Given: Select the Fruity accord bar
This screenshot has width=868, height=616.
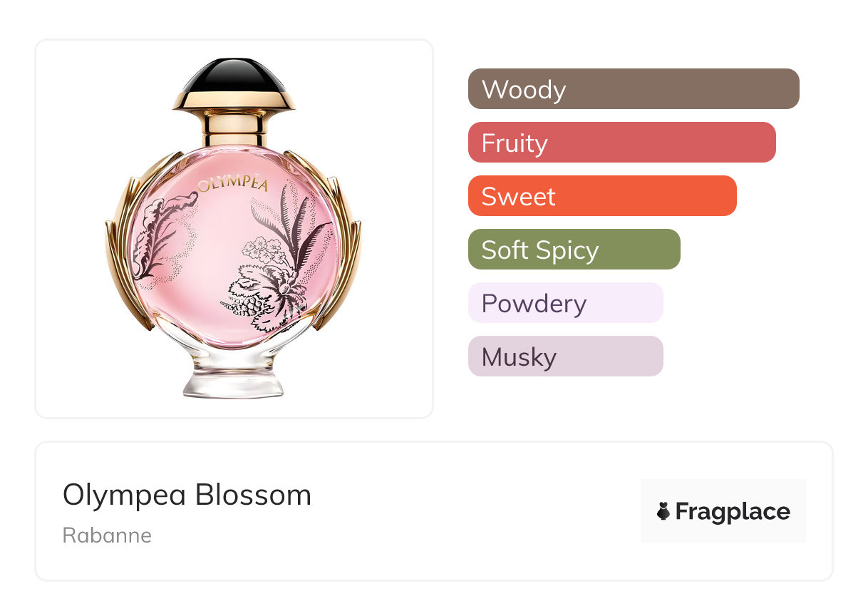Looking at the screenshot, I should click(622, 143).
